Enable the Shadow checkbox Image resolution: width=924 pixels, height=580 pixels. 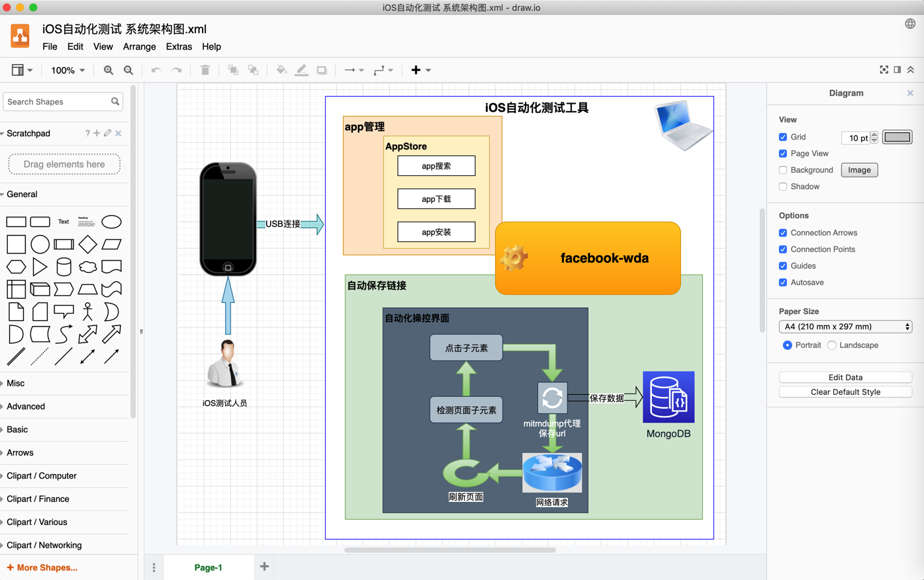pyautogui.click(x=783, y=186)
